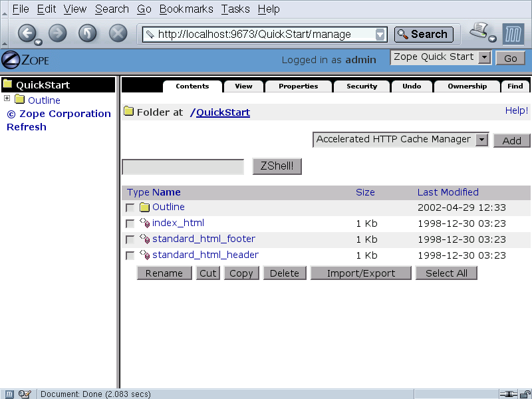Tick the index_html checkbox
532x399 pixels.
(x=130, y=224)
